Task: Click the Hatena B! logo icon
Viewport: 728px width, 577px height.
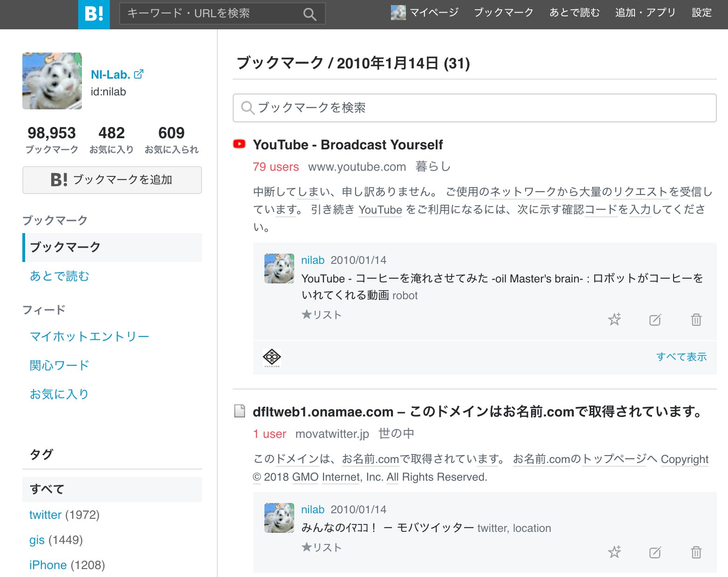Action: pos(94,14)
